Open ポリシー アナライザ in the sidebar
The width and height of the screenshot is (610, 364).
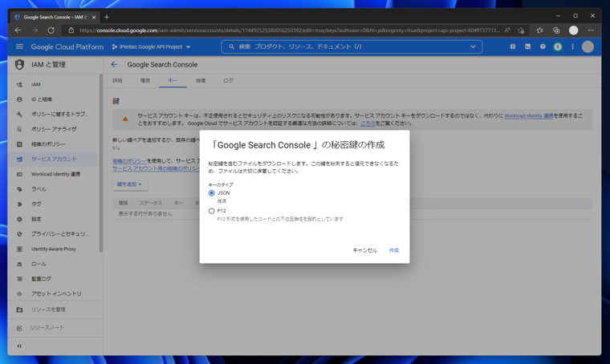tap(52, 129)
